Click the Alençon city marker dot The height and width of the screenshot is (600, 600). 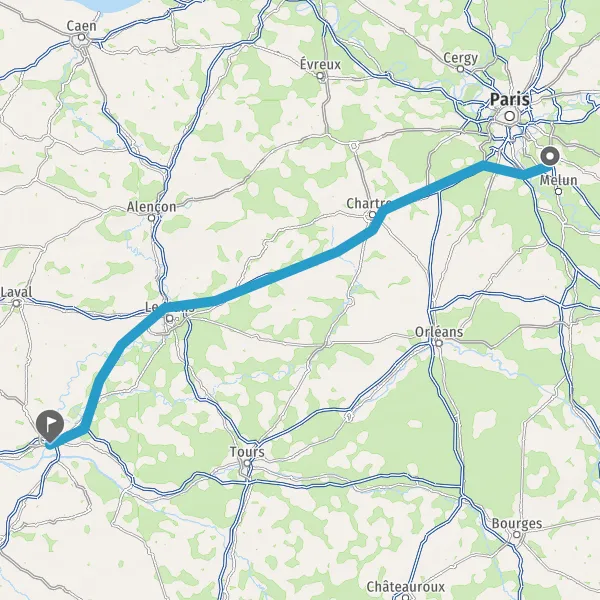pos(152,218)
